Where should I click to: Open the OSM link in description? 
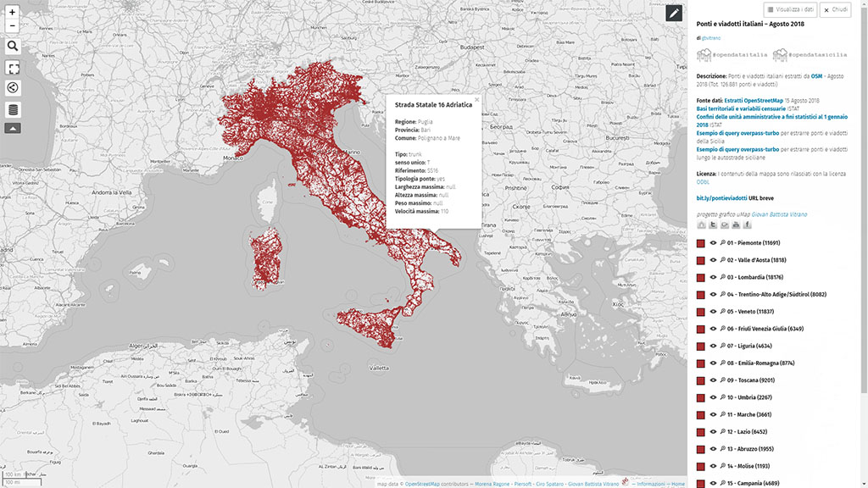(x=816, y=76)
